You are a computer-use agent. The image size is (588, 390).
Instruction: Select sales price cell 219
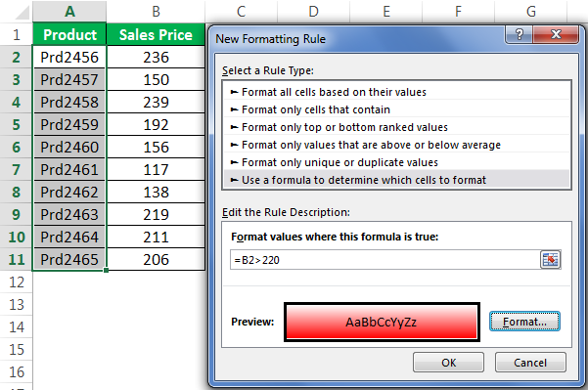156,214
